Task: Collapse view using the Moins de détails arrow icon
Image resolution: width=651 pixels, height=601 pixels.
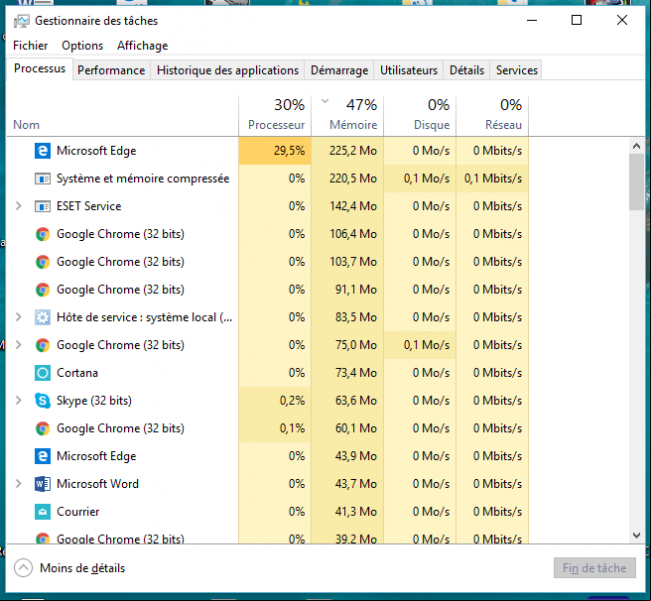Action: 23,568
